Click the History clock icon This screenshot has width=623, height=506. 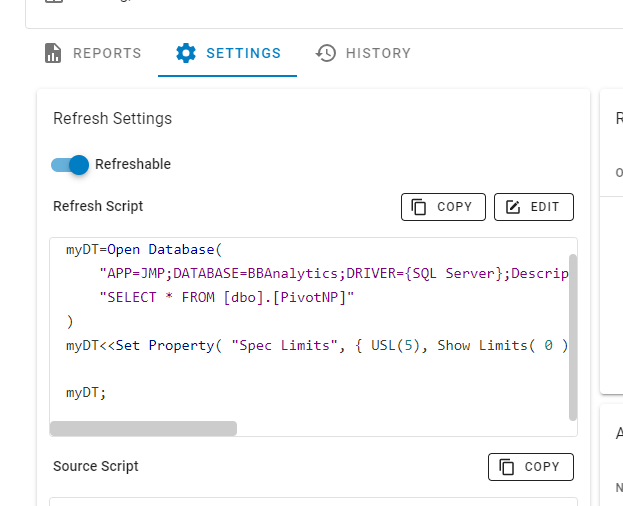pyautogui.click(x=326, y=53)
